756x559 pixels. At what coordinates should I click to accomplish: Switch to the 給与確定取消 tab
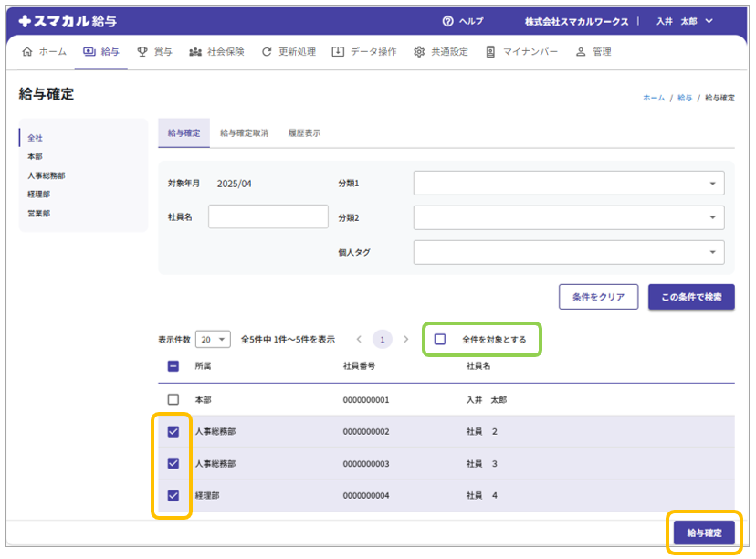pos(244,133)
